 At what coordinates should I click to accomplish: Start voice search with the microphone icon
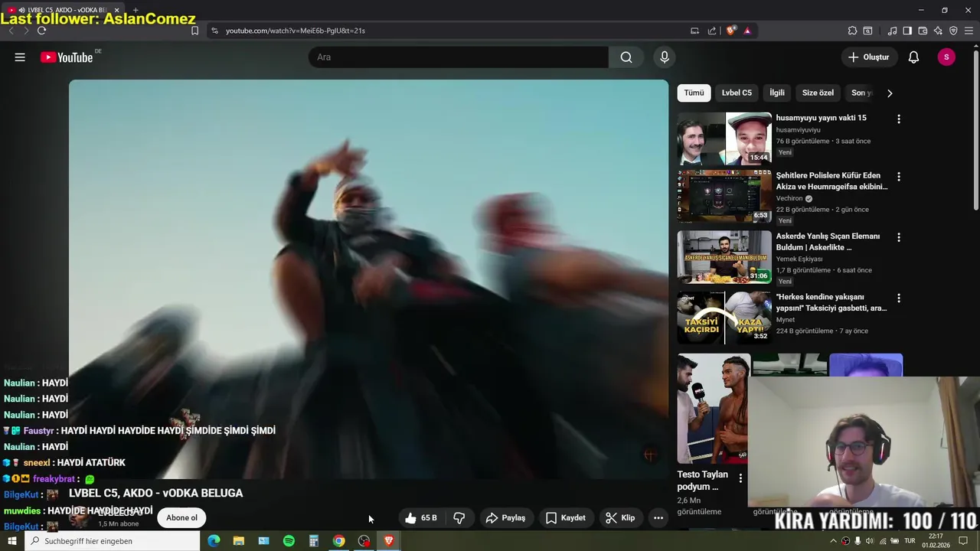coord(665,57)
